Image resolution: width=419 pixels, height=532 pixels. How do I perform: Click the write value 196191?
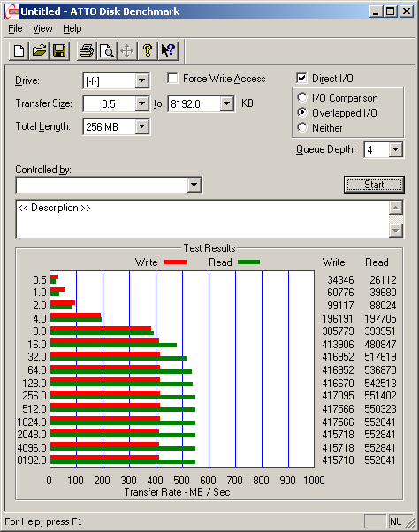pos(338,319)
